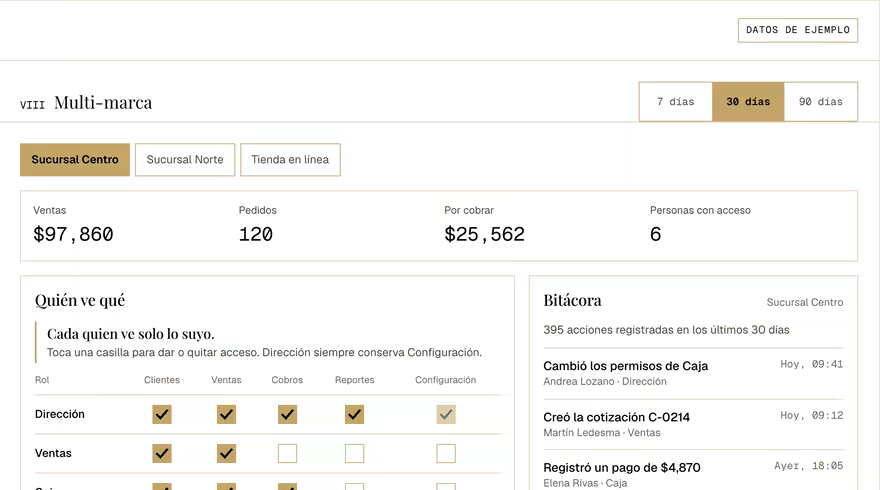Enable Configuración access for Ventas role
Screen dimensions: 880x490
[x=446, y=454]
